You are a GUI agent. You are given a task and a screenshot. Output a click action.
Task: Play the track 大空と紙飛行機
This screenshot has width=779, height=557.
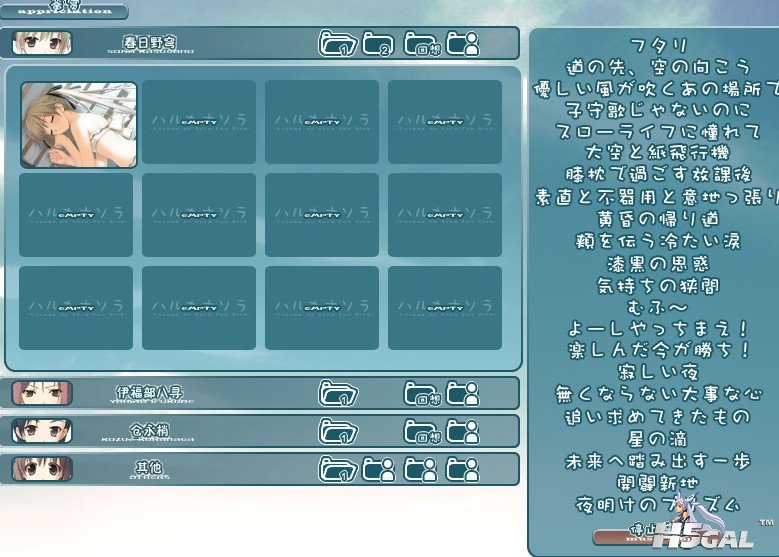[x=658, y=153]
